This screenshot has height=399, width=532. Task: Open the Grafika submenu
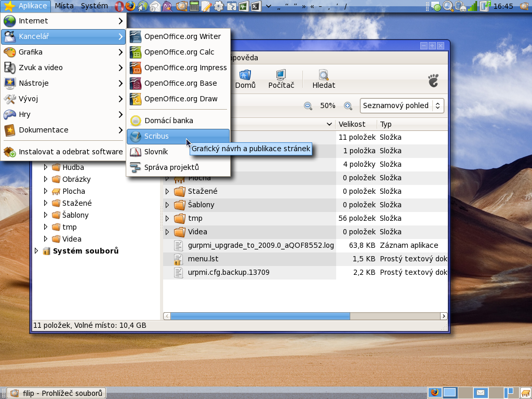[63, 52]
